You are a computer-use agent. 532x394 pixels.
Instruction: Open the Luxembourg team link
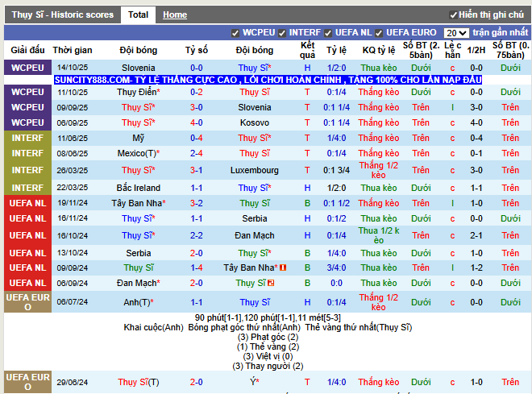point(255,170)
